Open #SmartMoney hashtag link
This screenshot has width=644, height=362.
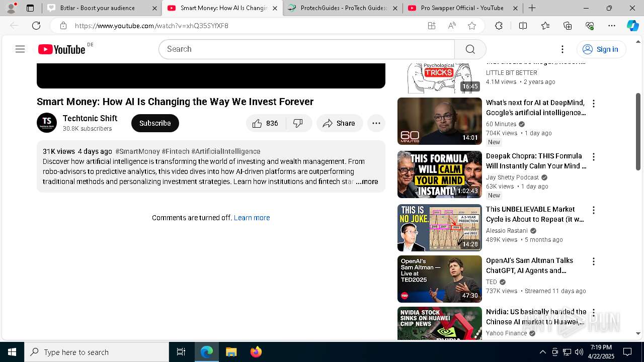(137, 151)
